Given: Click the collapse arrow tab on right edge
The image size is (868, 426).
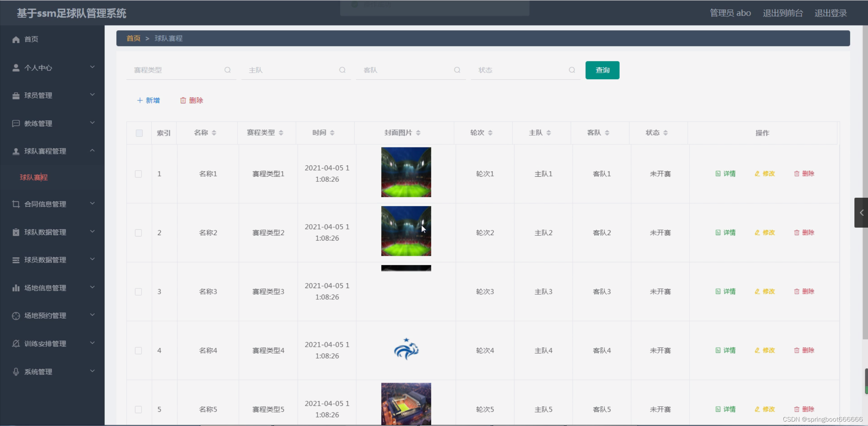Looking at the screenshot, I should click(x=861, y=213).
